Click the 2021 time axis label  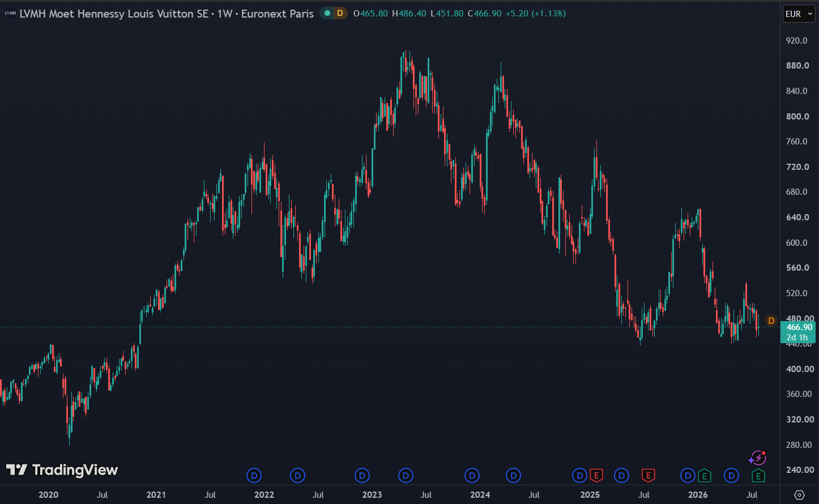[156, 495]
